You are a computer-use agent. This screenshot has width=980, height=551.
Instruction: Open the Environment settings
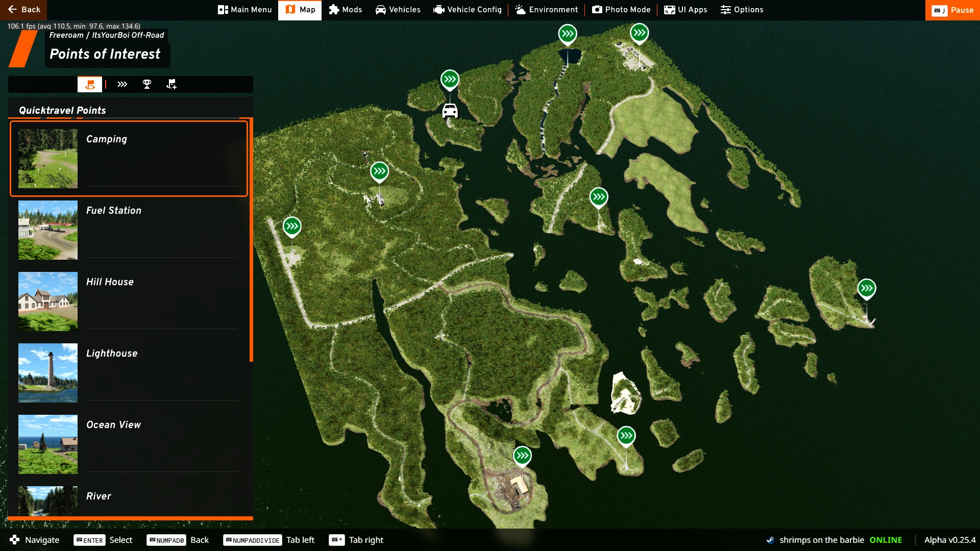[x=547, y=10]
